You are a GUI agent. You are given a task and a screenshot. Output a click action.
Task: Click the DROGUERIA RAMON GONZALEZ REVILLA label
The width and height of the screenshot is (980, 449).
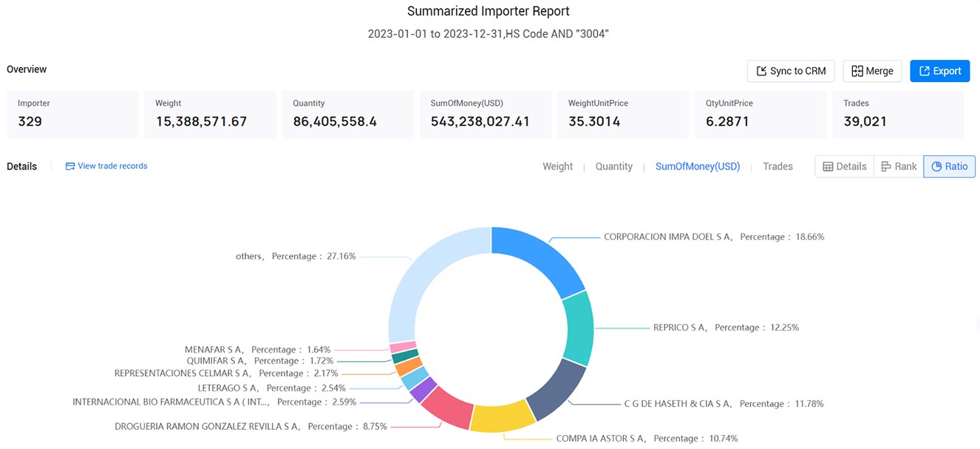coord(251,427)
